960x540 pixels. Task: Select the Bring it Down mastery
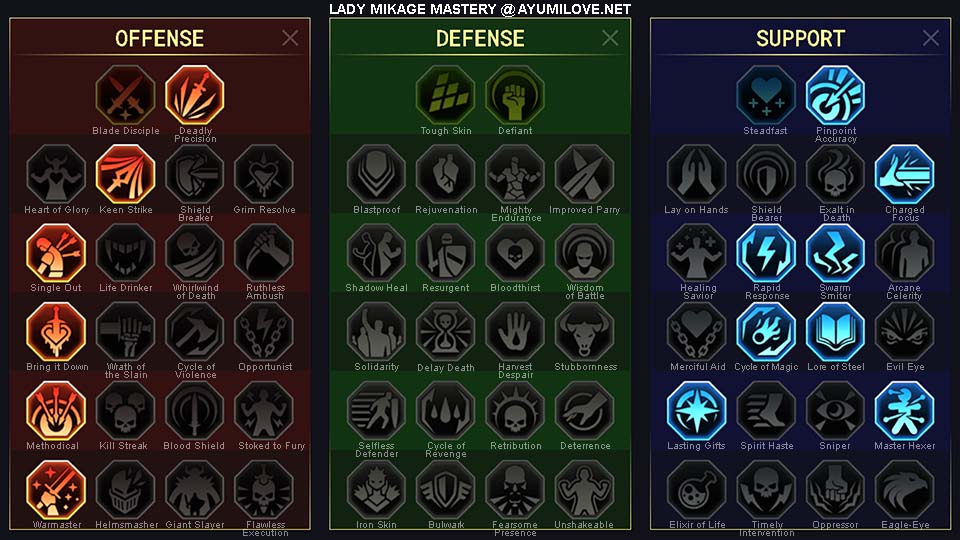(x=56, y=332)
